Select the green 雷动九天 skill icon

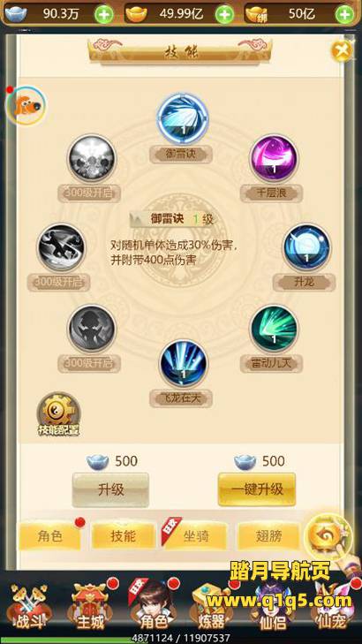tap(275, 329)
